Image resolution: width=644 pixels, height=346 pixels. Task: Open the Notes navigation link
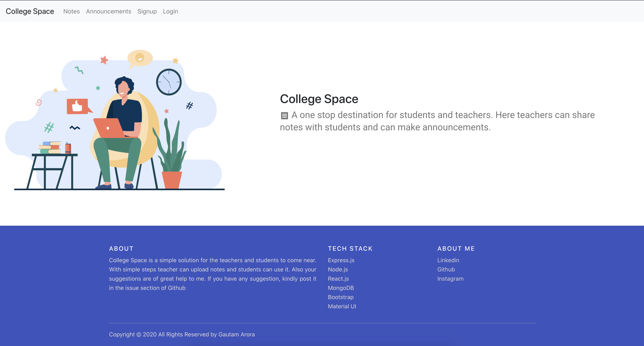(x=71, y=11)
